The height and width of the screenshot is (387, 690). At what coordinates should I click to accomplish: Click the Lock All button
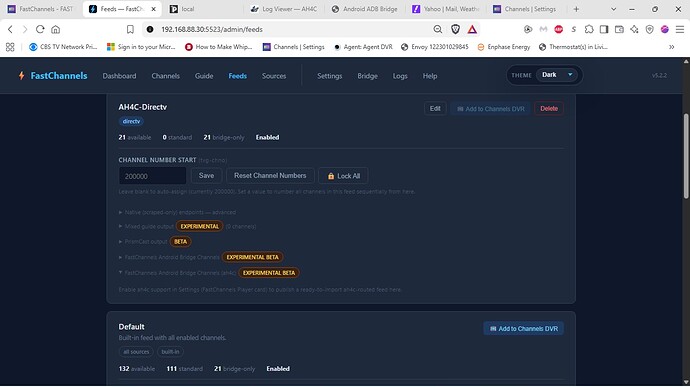(343, 176)
